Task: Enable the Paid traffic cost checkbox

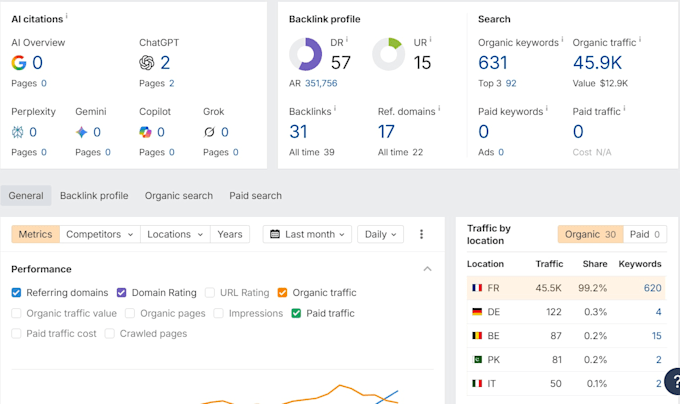Action: pos(16,333)
